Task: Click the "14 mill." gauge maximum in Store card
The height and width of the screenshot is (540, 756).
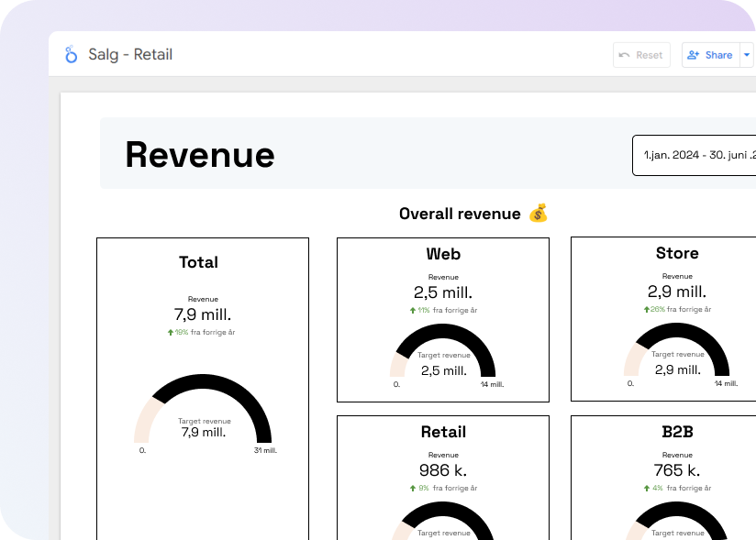Action: point(726,384)
